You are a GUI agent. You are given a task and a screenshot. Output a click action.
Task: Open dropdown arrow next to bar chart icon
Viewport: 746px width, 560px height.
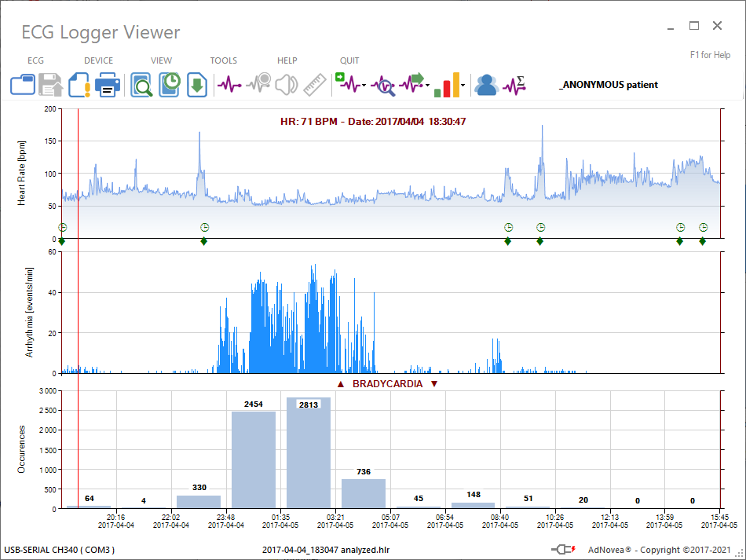[463, 86]
